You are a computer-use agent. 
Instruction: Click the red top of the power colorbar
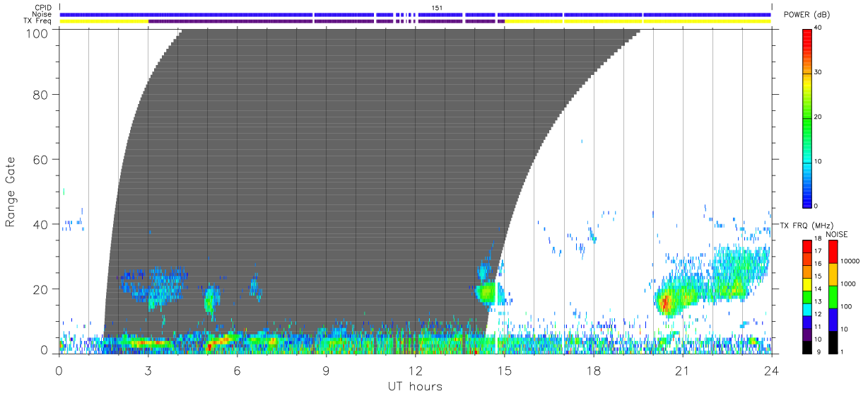(x=808, y=39)
